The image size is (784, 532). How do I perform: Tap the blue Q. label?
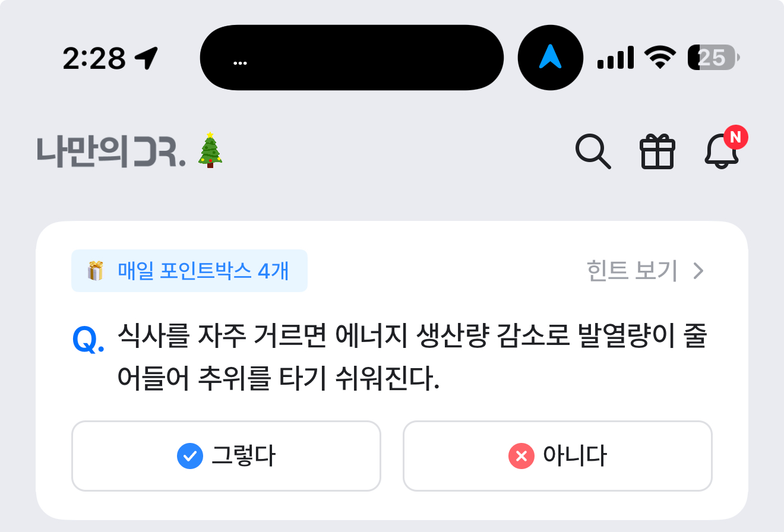point(88,340)
